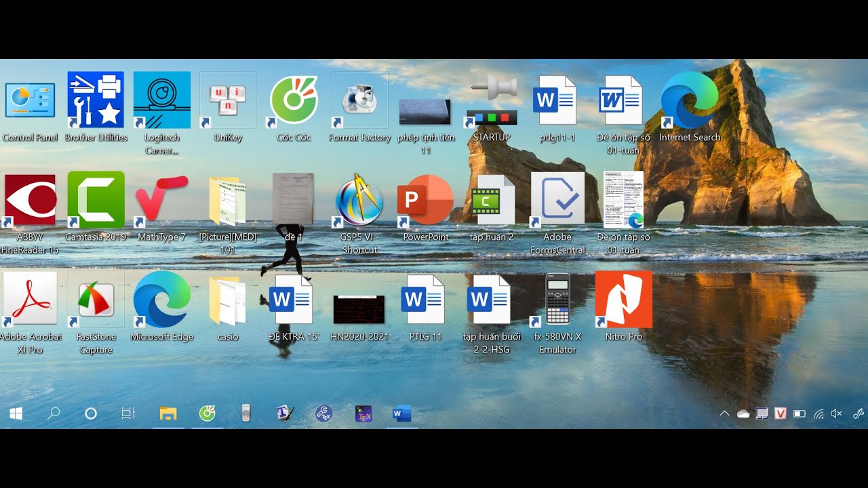This screenshot has width=868, height=488.
Task: Click the muted volume tray icon
Action: click(x=836, y=413)
